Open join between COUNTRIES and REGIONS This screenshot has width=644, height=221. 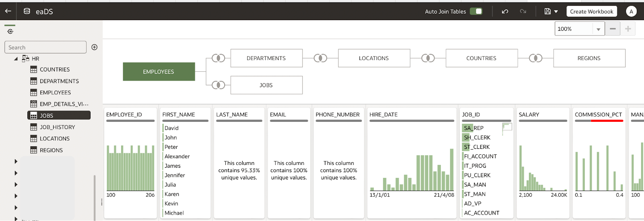(x=535, y=58)
